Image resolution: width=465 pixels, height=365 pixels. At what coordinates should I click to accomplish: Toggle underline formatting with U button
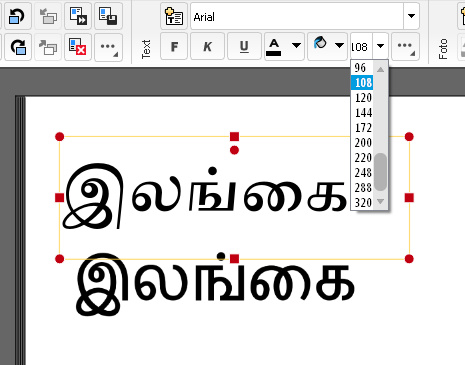point(244,46)
